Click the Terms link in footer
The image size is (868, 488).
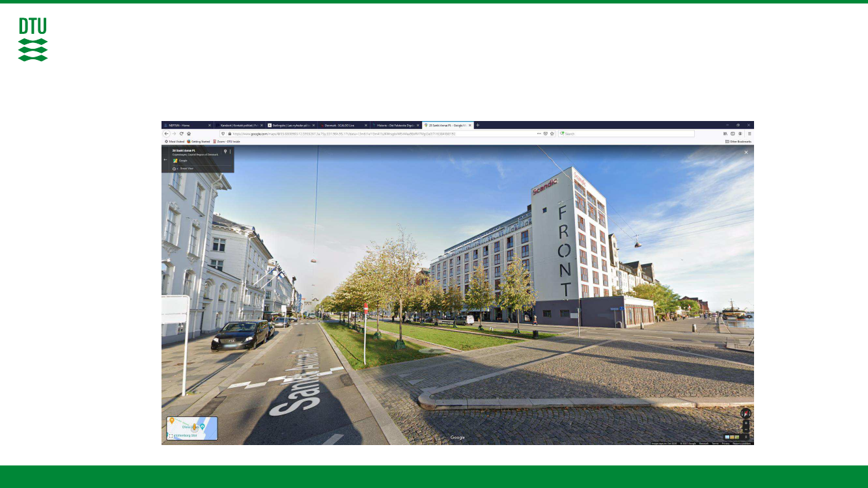tap(715, 443)
